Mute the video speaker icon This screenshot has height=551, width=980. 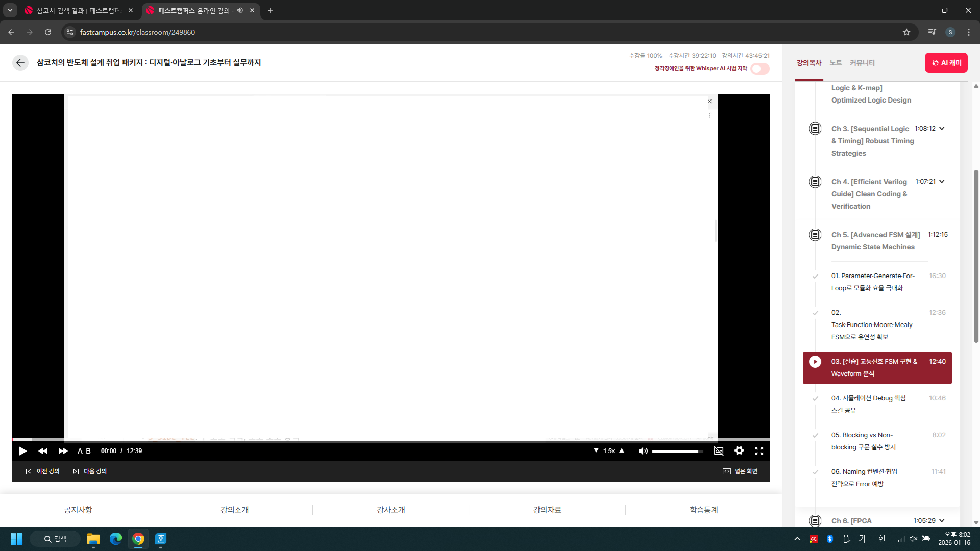[643, 451]
